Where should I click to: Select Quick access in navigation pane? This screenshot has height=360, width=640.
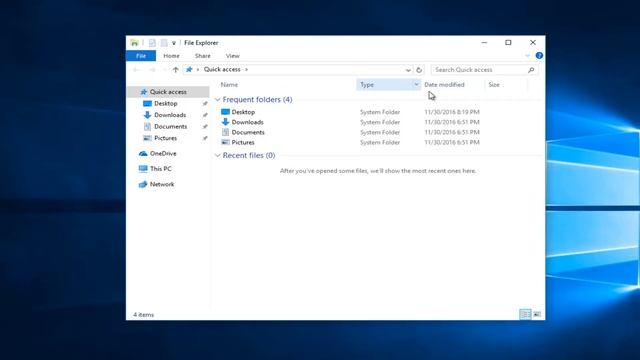(x=168, y=92)
